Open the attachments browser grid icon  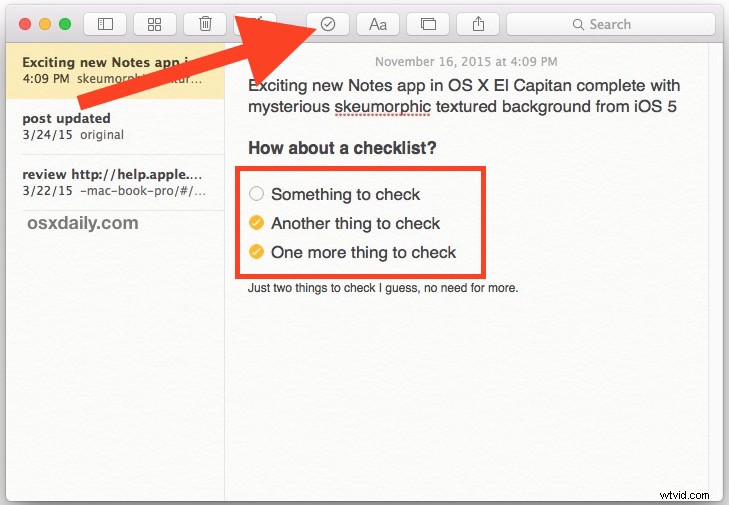pyautogui.click(x=155, y=24)
